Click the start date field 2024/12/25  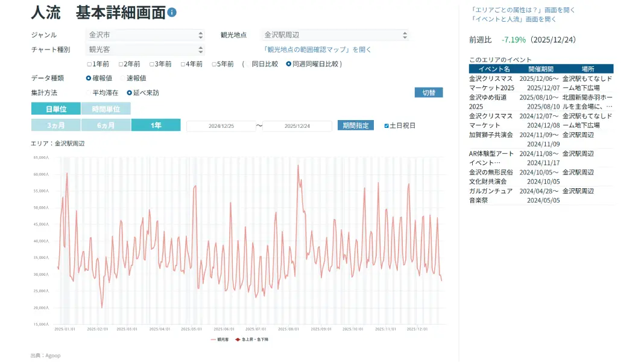click(x=221, y=125)
